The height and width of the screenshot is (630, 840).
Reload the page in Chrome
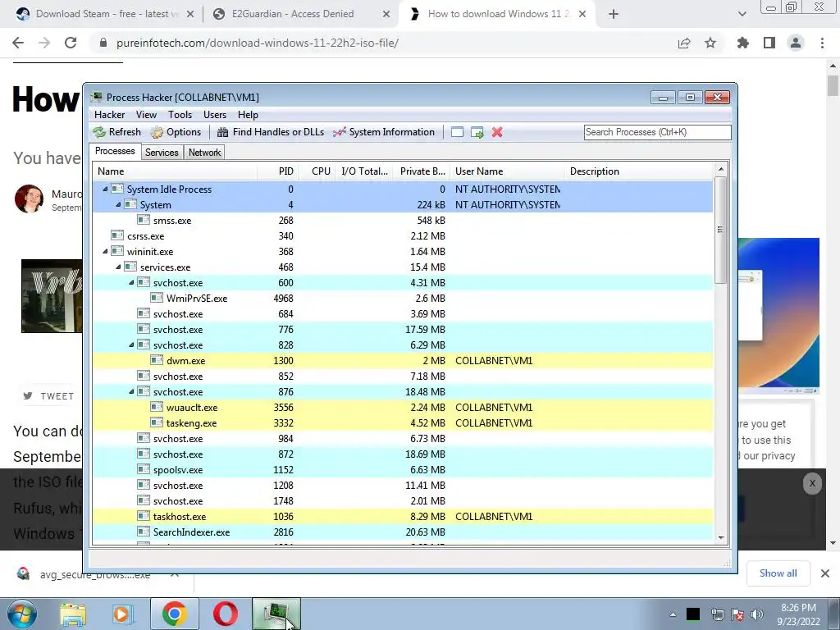pos(71,43)
